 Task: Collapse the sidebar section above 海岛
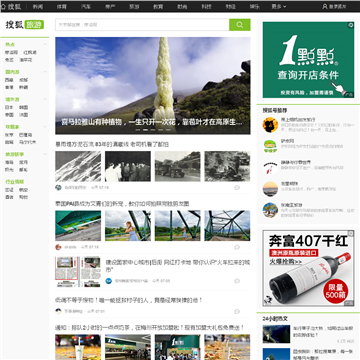45,155
